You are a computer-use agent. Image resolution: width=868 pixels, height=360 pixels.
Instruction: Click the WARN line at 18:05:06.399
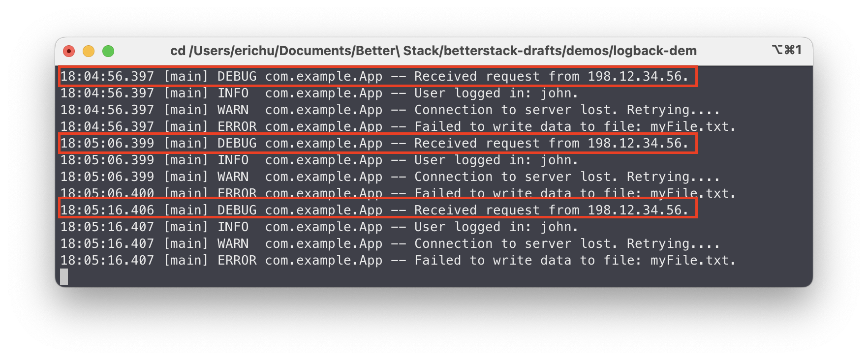point(390,177)
